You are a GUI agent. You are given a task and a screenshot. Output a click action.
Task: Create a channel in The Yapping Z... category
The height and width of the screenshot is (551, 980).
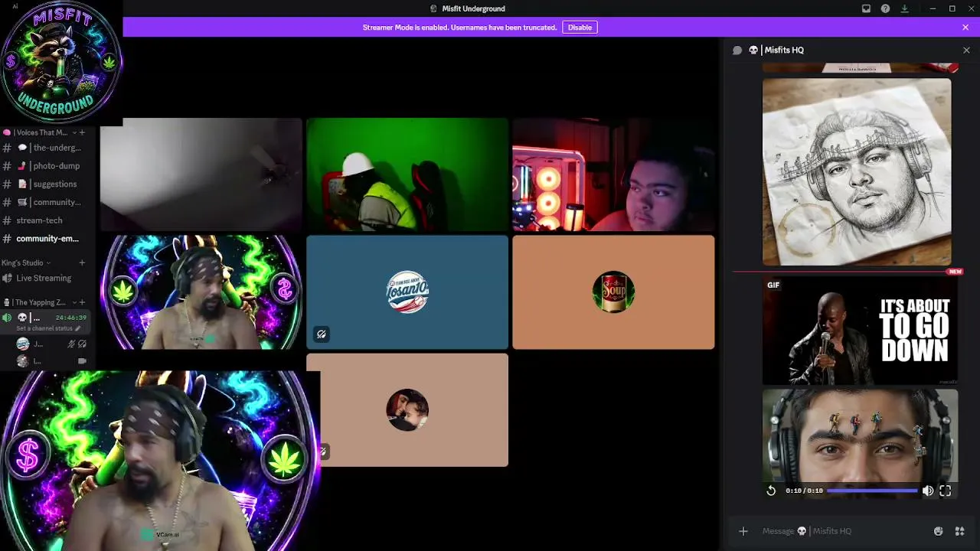tap(82, 302)
